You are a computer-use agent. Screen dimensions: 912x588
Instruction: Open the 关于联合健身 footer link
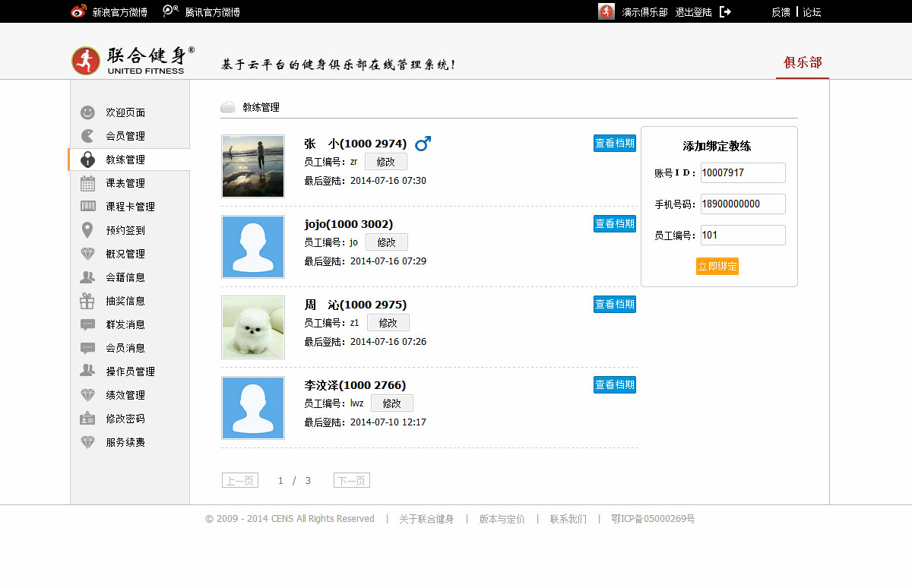pyautogui.click(x=426, y=520)
